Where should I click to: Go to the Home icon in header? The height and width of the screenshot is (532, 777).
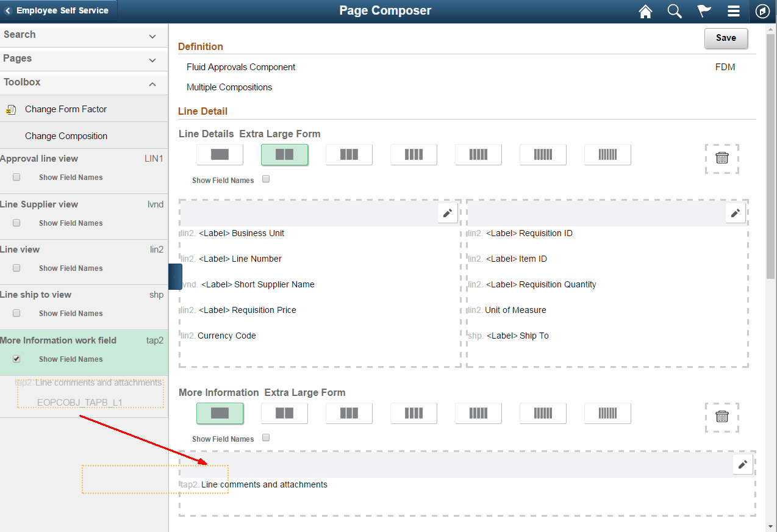pos(645,11)
